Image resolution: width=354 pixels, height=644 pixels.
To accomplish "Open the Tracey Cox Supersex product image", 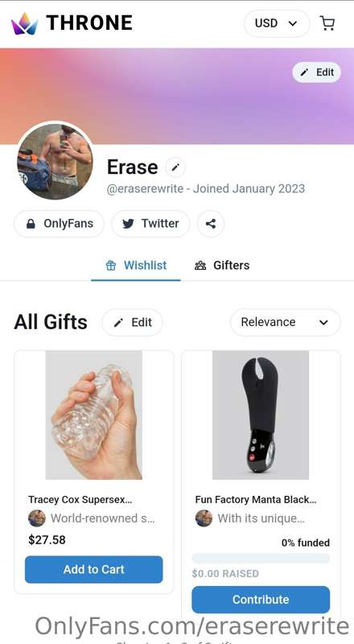I will (93, 415).
